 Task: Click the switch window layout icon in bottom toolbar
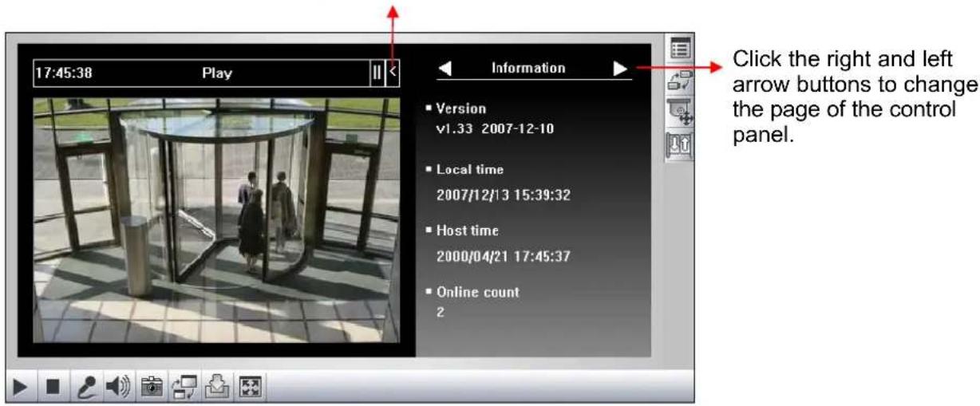[x=184, y=387]
